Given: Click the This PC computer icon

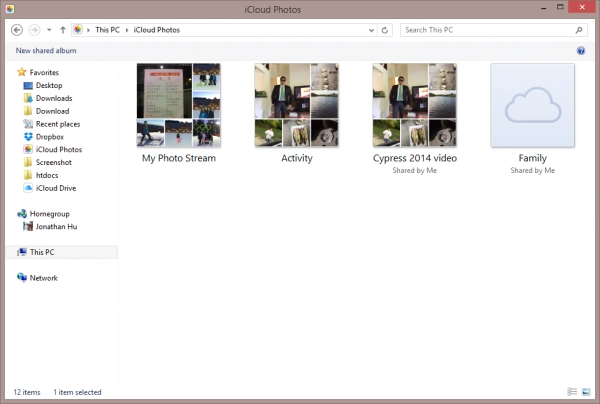Looking at the screenshot, I should [22, 252].
